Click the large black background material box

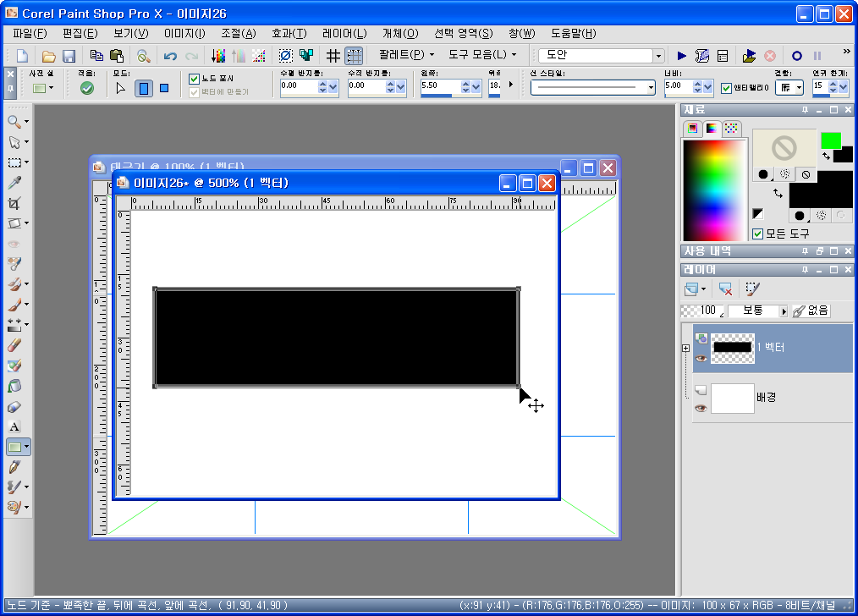click(820, 189)
